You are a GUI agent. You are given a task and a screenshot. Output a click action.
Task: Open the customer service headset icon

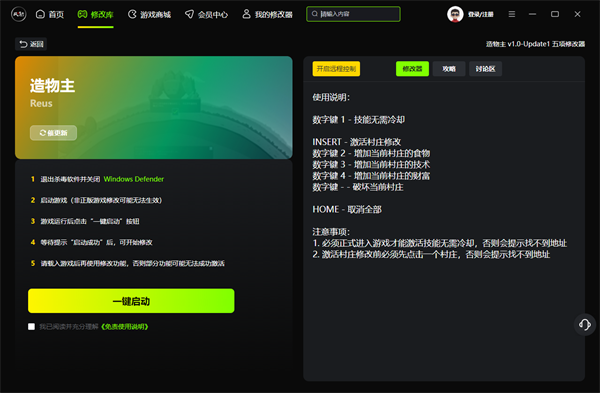[x=585, y=325]
